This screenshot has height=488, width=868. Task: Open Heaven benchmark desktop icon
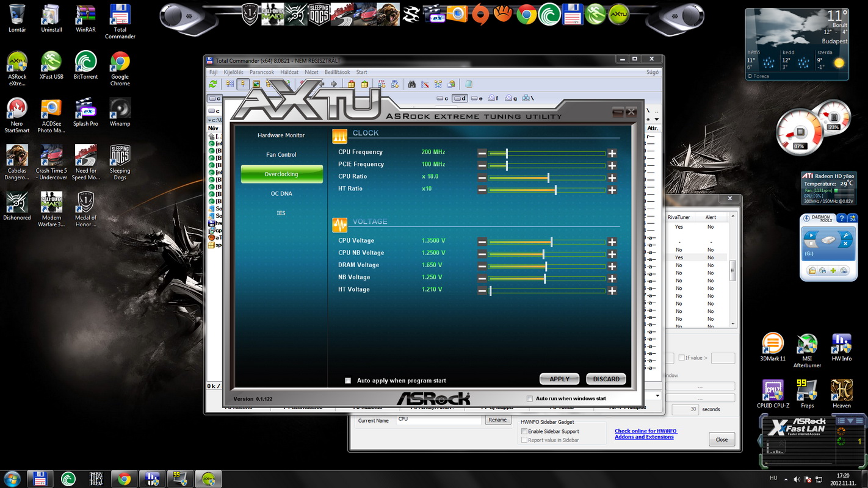click(x=842, y=394)
